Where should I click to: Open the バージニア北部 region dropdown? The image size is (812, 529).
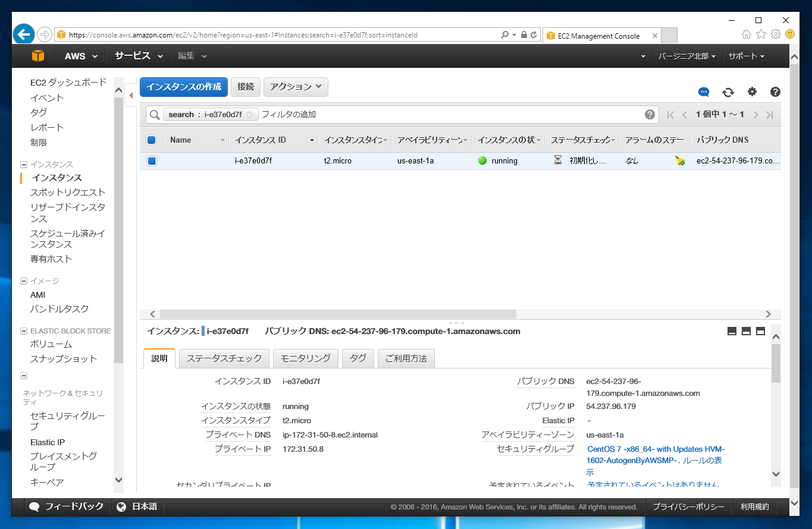click(686, 56)
